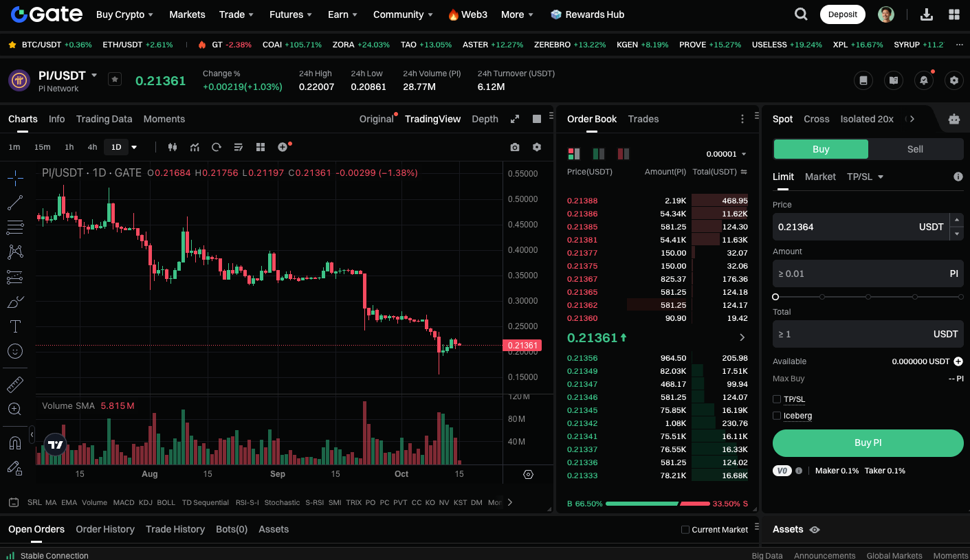Select the brush drawing tool
Screen dimensions: 970x560
15,302
